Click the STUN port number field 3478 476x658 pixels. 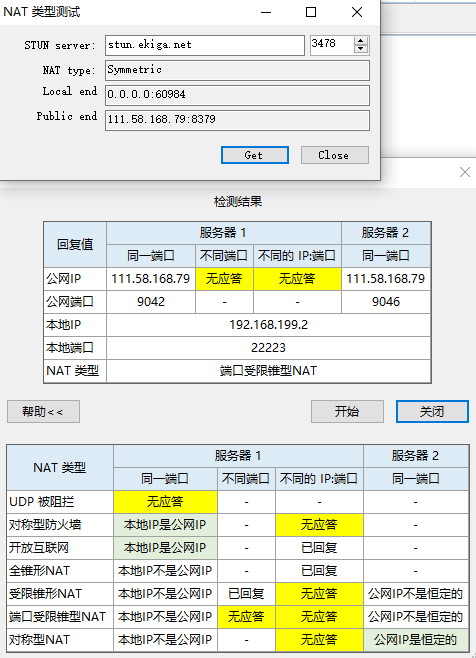coord(332,45)
